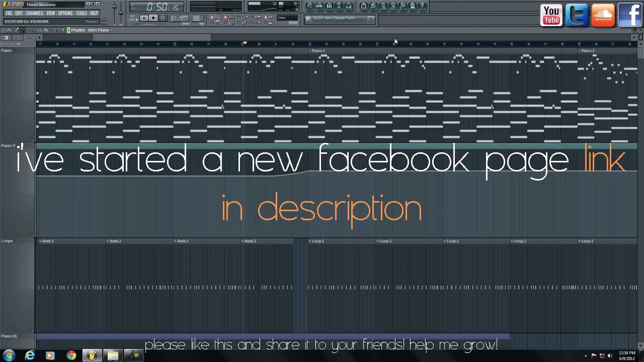644x362 pixels.
Task: Open the Line snap dropdown
Action: (x=287, y=18)
